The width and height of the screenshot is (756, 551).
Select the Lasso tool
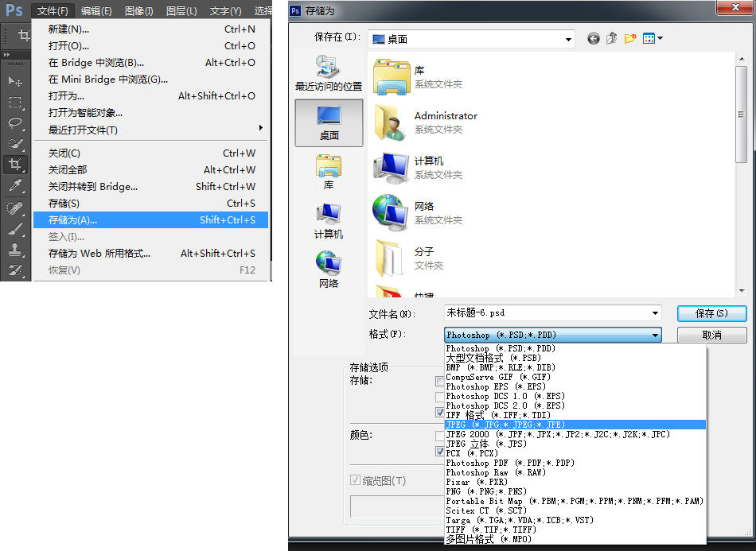coord(15,122)
